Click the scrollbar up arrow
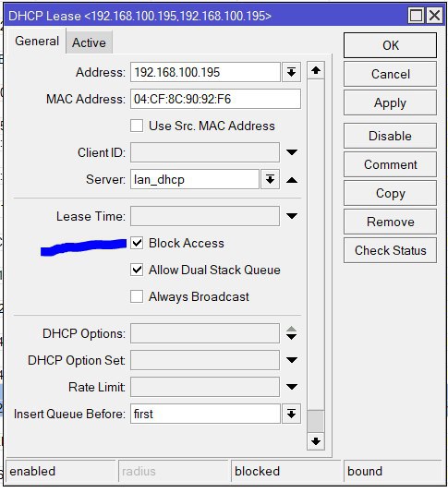Viewport: 448px width, 493px height. tap(316, 70)
